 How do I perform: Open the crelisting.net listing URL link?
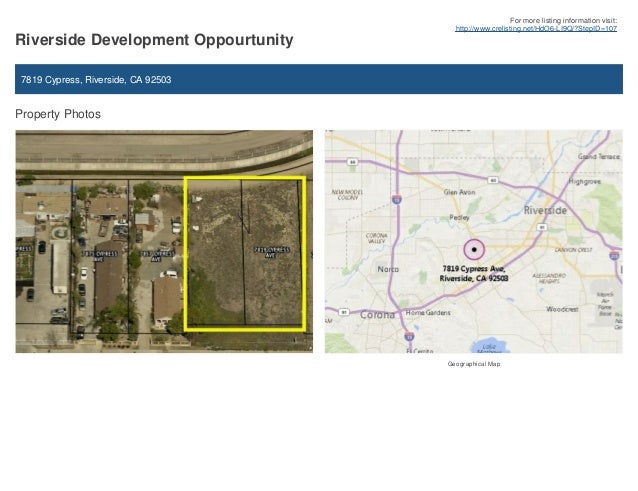(x=535, y=28)
